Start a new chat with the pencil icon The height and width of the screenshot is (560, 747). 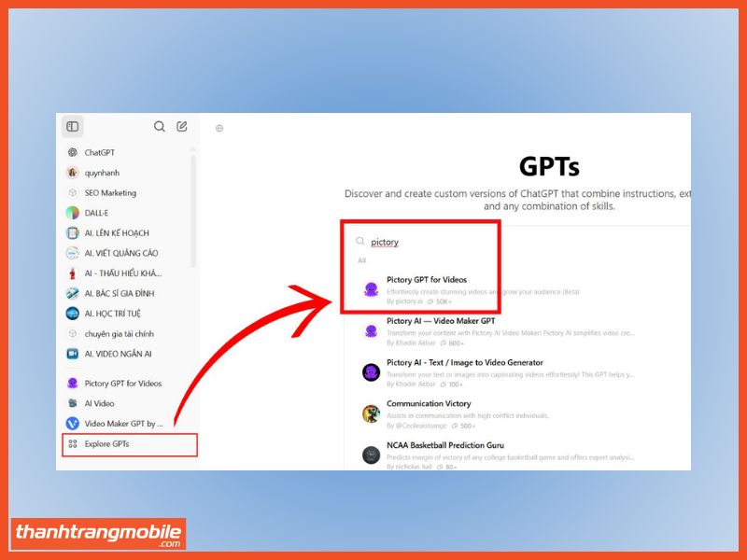coord(182,126)
